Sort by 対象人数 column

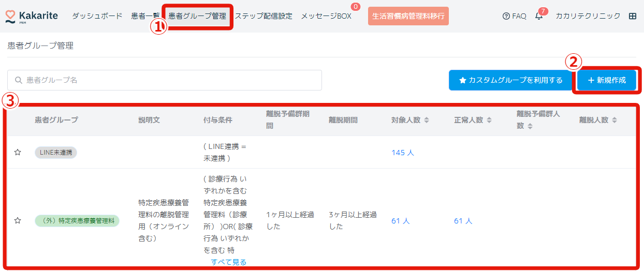pos(427,120)
